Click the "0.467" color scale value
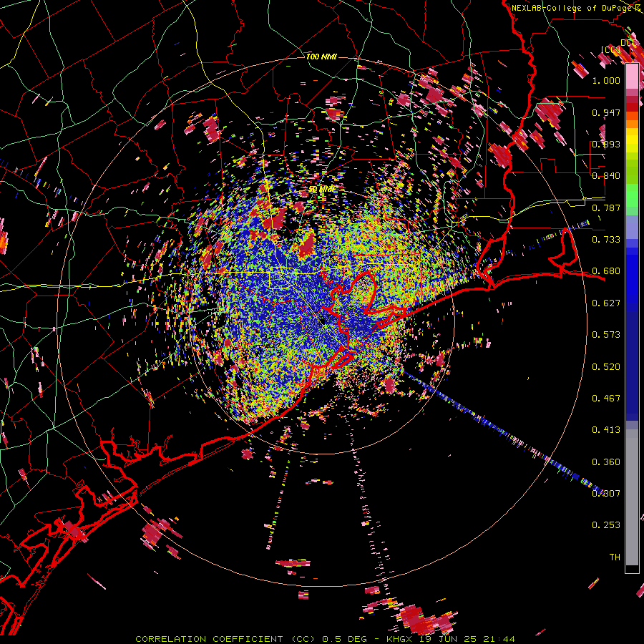This screenshot has height=644, width=644. (606, 399)
